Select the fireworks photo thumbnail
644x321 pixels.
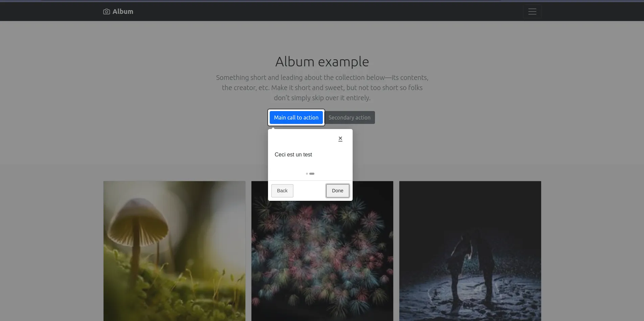tap(322, 257)
